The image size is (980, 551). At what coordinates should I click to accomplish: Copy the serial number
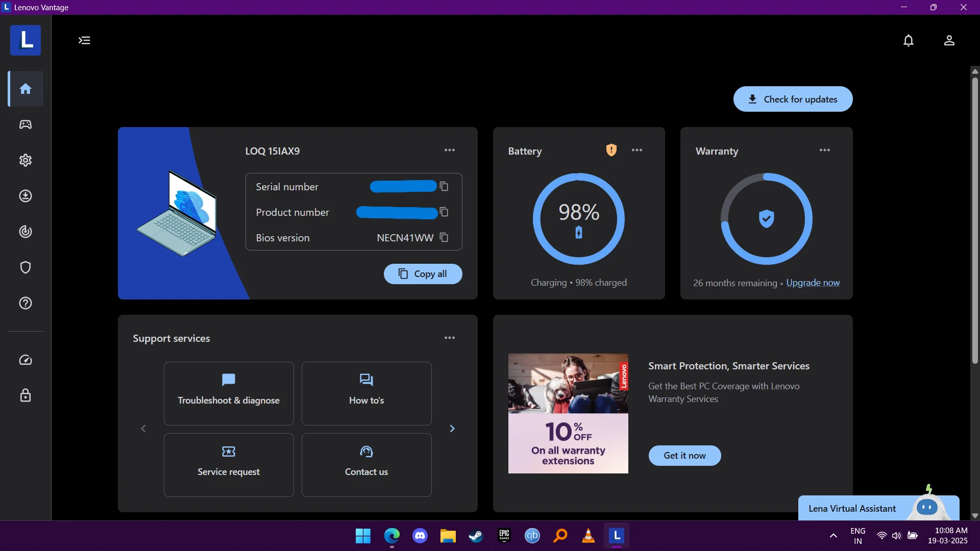tap(444, 187)
